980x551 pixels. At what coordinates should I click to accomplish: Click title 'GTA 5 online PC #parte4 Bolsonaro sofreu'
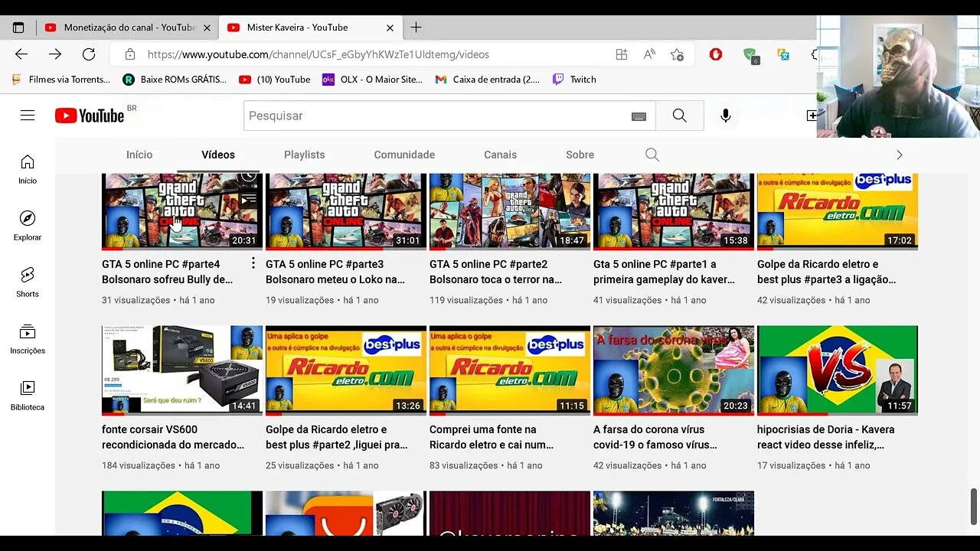click(x=167, y=272)
